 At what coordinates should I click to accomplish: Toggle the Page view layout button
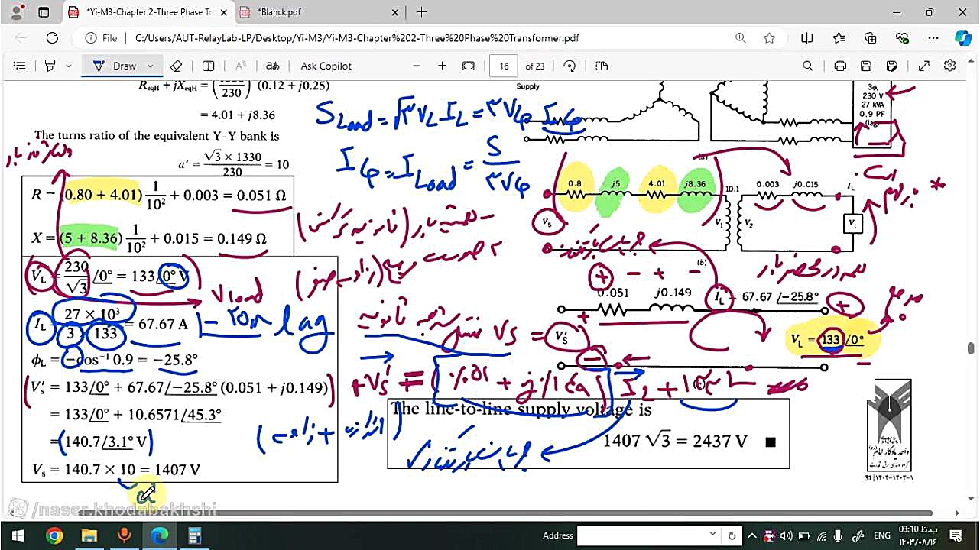[x=602, y=66]
